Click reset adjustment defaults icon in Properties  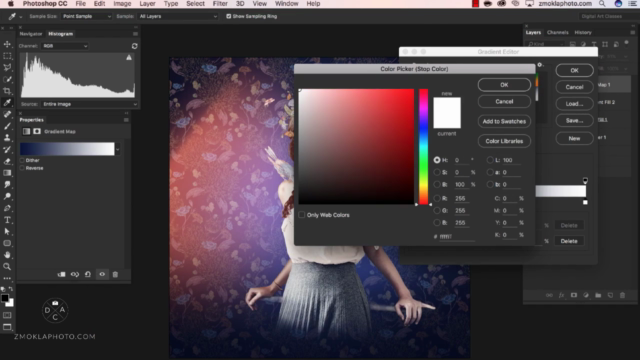point(88,274)
